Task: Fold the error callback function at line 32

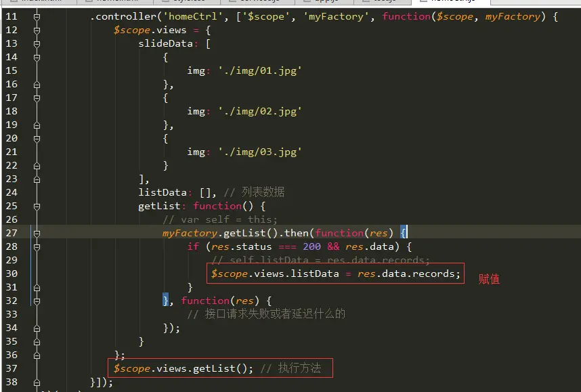Action: point(37,301)
